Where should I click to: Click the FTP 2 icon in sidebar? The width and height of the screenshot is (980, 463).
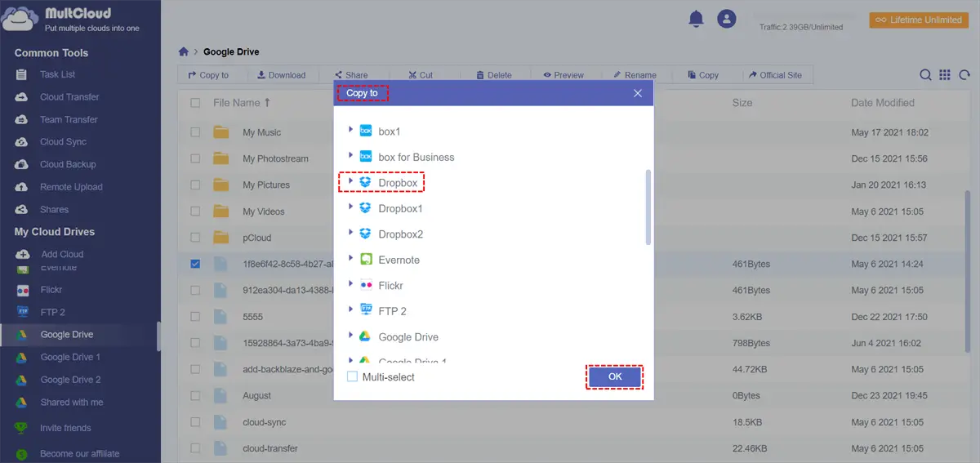(x=23, y=312)
